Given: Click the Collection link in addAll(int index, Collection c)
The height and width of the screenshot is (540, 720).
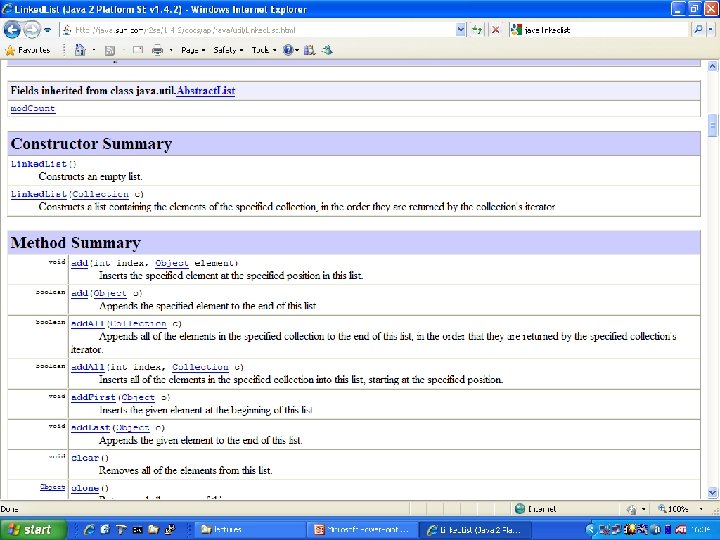Looking at the screenshot, I should click(200, 367).
